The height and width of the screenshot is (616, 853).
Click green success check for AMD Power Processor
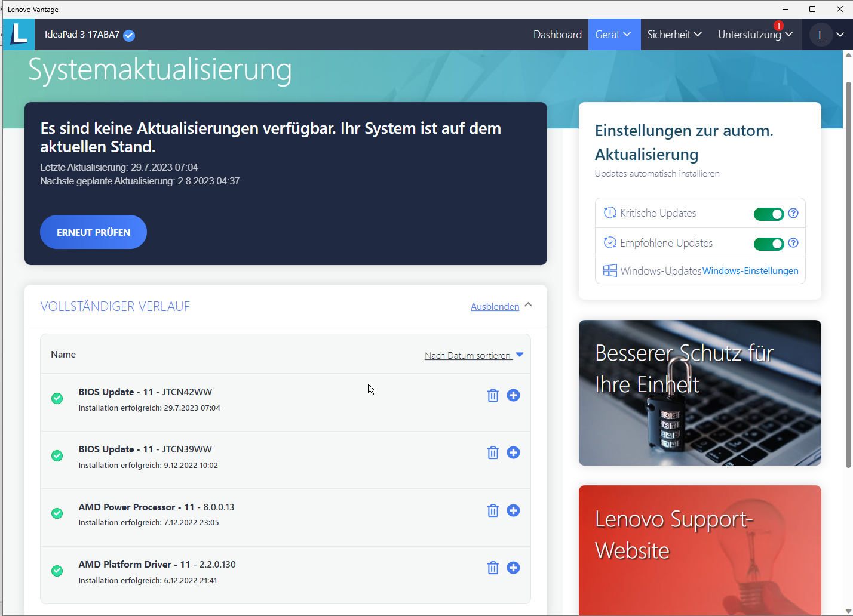[x=57, y=513]
